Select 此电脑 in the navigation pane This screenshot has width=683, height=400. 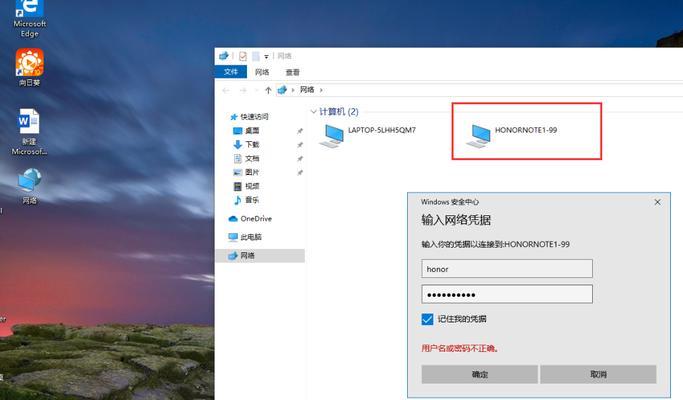pos(245,237)
